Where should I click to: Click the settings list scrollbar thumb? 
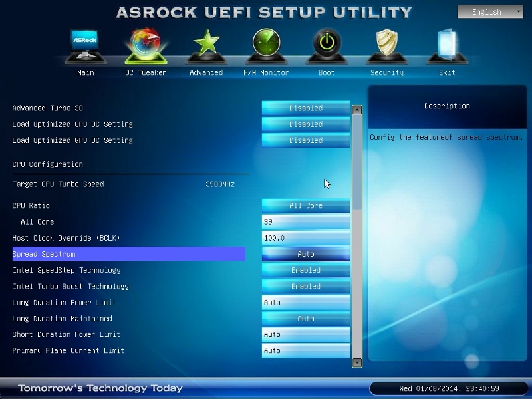(x=357, y=163)
